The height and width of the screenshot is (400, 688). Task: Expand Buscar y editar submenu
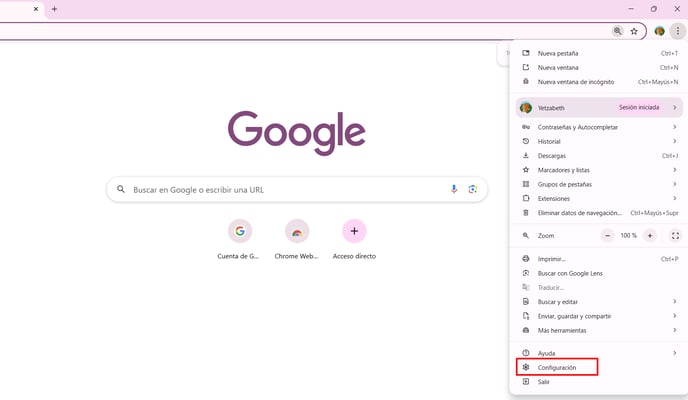pyautogui.click(x=599, y=302)
